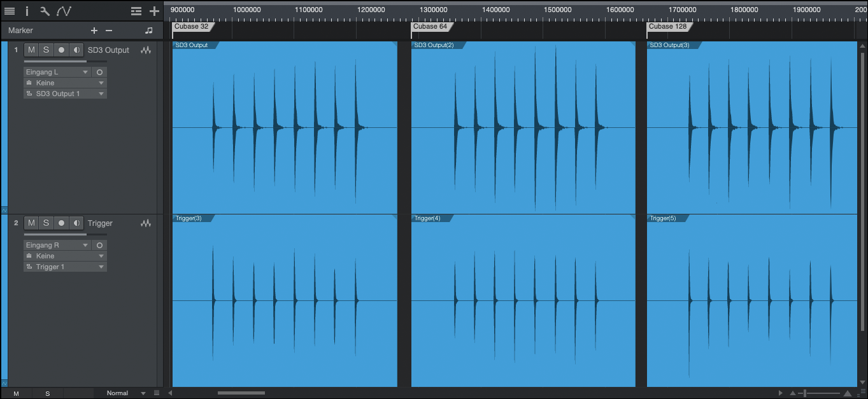868x399 pixels.
Task: Click the global M mute button at bottom
Action: [x=17, y=393]
